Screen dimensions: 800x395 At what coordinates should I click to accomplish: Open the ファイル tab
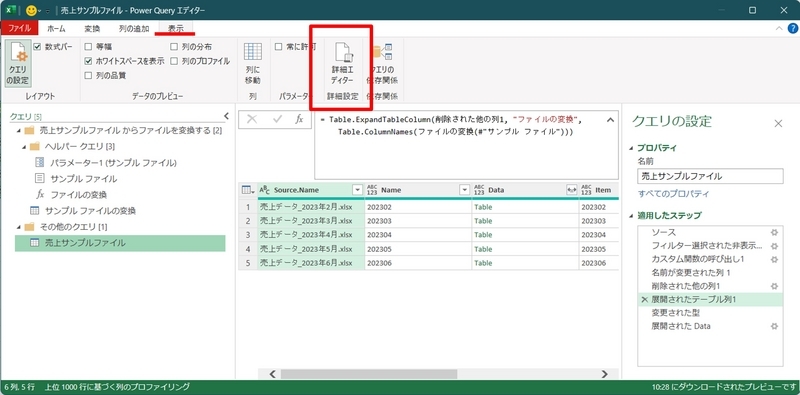19,29
